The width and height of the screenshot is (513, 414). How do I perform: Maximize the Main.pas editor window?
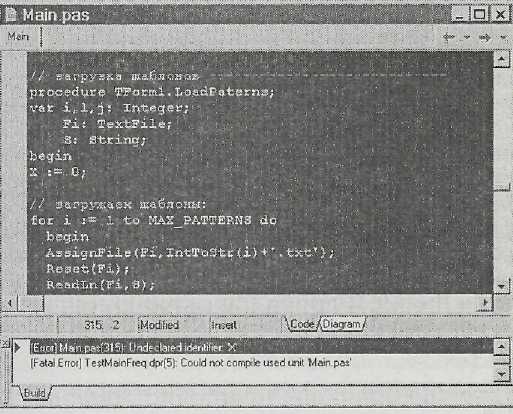coord(479,15)
